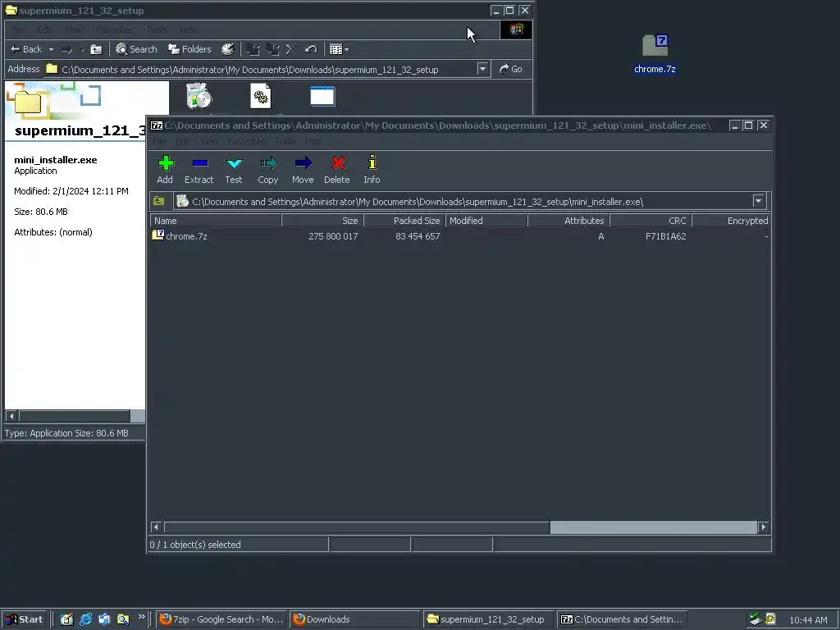Click the 7-Zip window title bar icon
The width and height of the screenshot is (840, 630).
(x=157, y=126)
